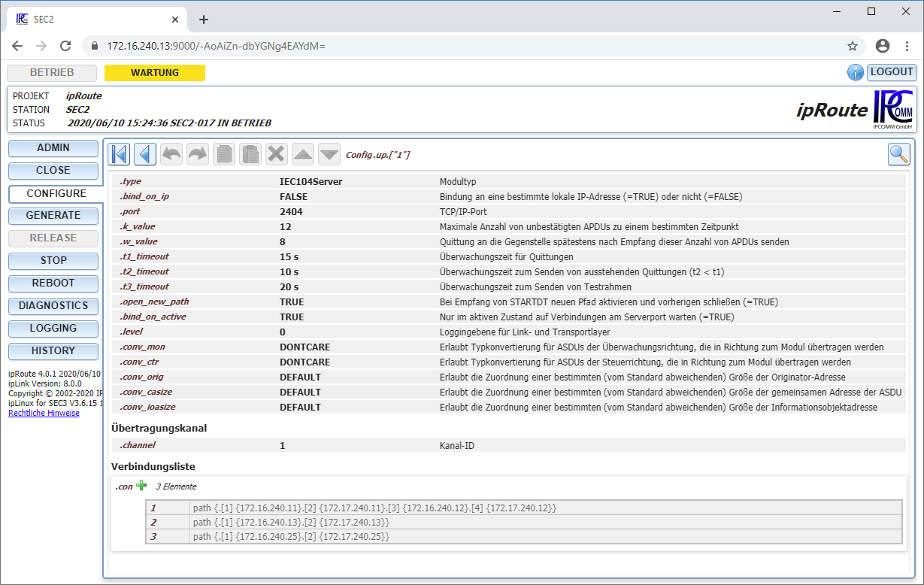The image size is (924, 585).
Task: Click the redo arrow icon
Action: tap(198, 154)
